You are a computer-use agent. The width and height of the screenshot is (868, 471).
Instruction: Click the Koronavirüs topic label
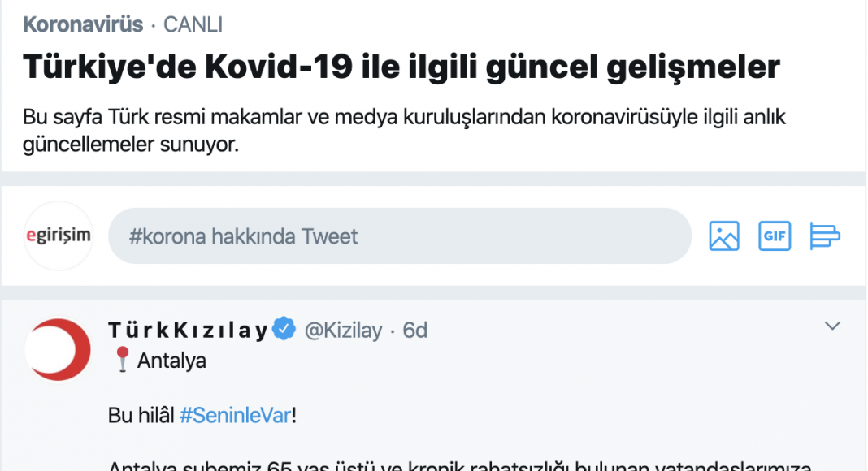[x=83, y=25]
